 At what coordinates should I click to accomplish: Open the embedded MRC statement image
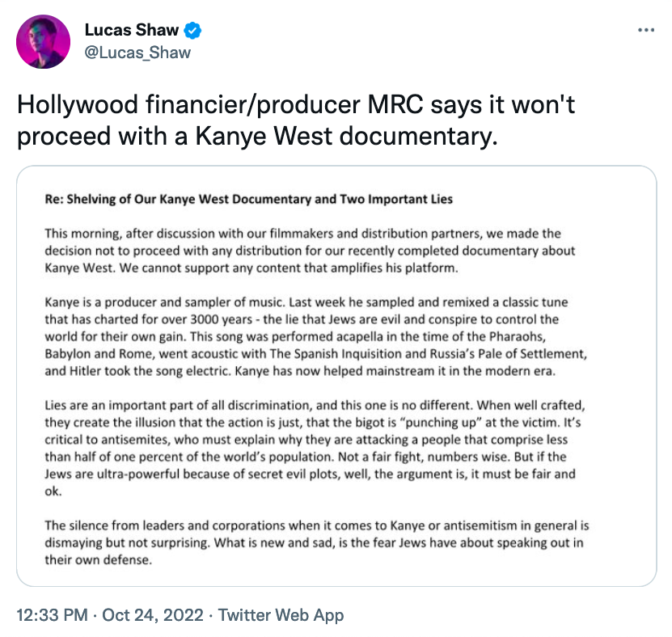(336, 376)
